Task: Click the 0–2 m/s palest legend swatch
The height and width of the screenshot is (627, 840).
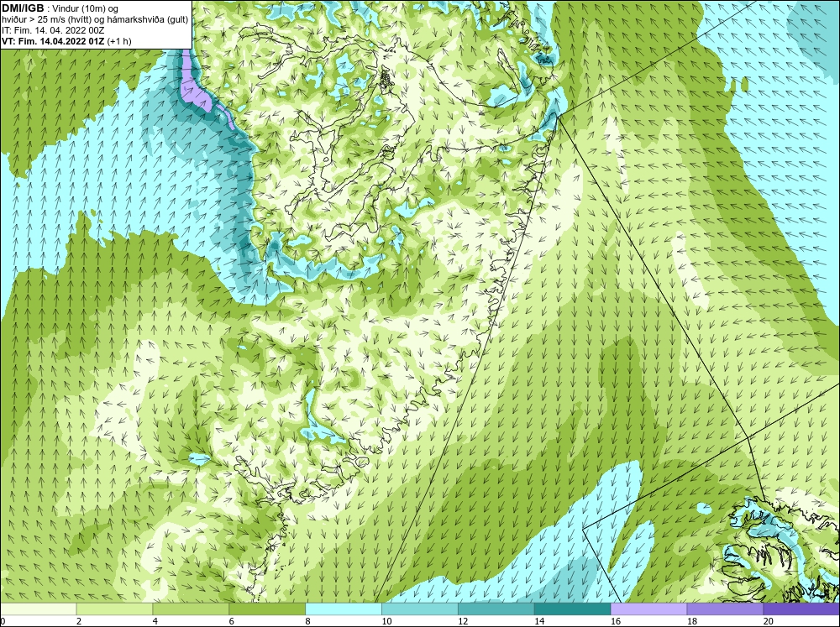Action: coord(38,609)
